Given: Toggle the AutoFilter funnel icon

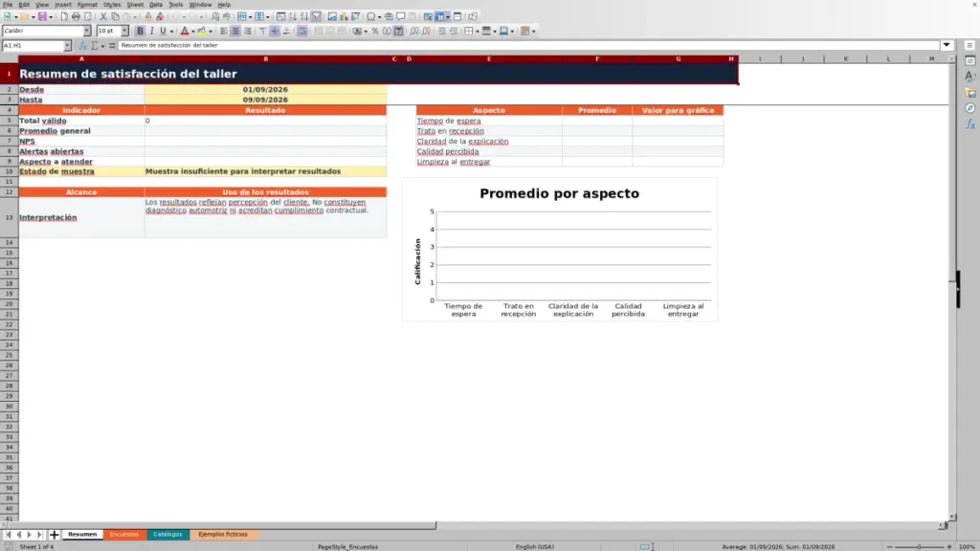Looking at the screenshot, I should tap(316, 16).
